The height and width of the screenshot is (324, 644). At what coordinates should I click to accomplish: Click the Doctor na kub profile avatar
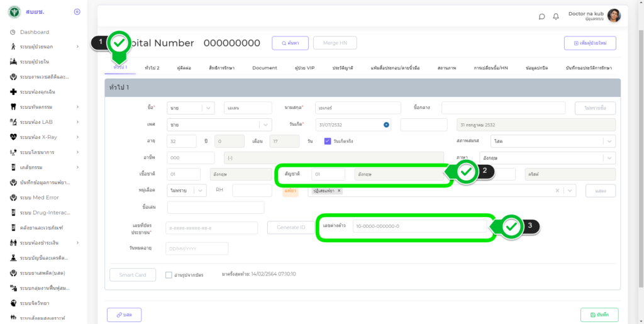click(x=614, y=16)
